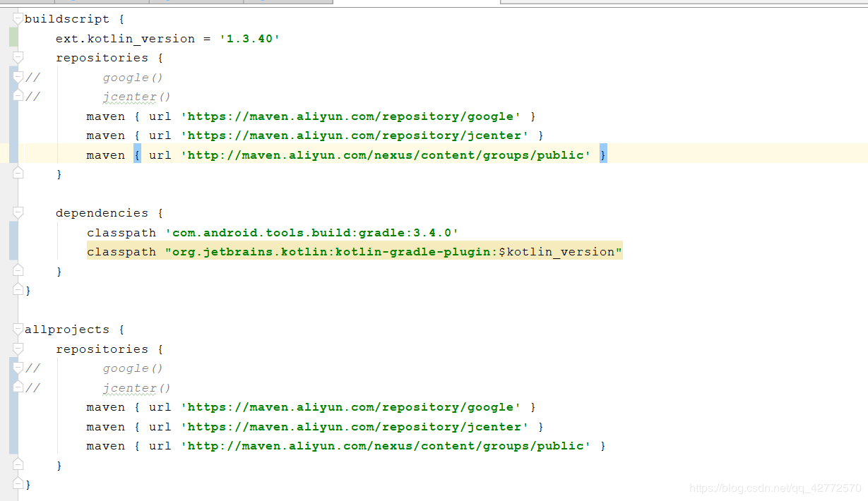Click repository/google URL in allprojects
The height and width of the screenshot is (501, 868).
(351, 407)
